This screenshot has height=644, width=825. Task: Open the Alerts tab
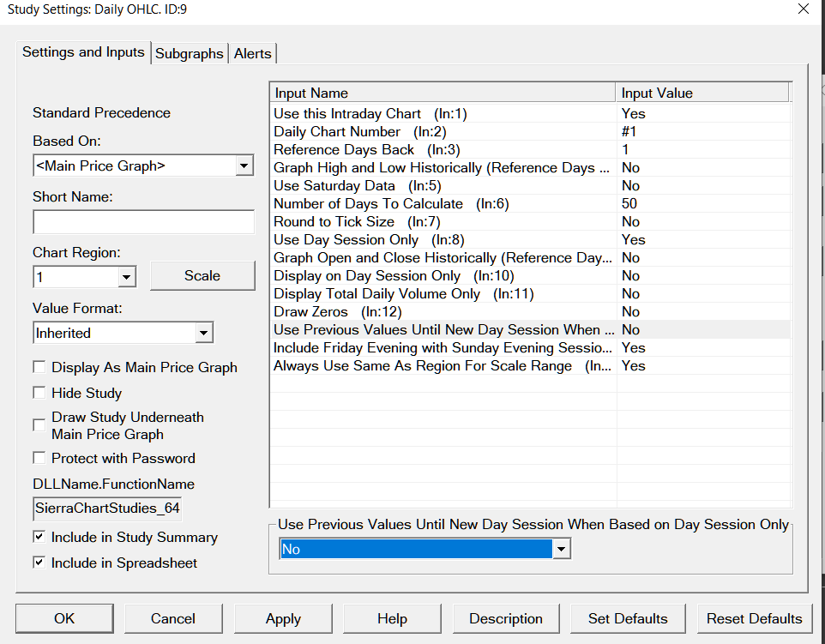(x=252, y=53)
